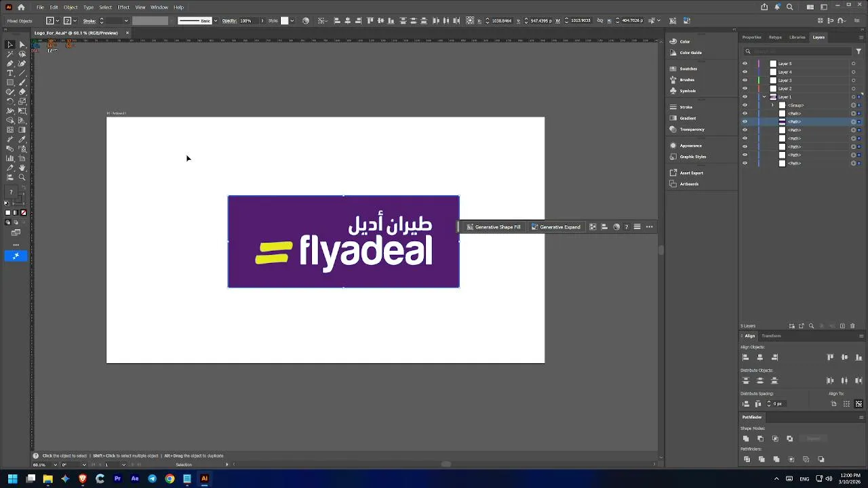Open Layers panel flyout menu
The width and height of the screenshot is (868, 488).
pyautogui.click(x=861, y=37)
